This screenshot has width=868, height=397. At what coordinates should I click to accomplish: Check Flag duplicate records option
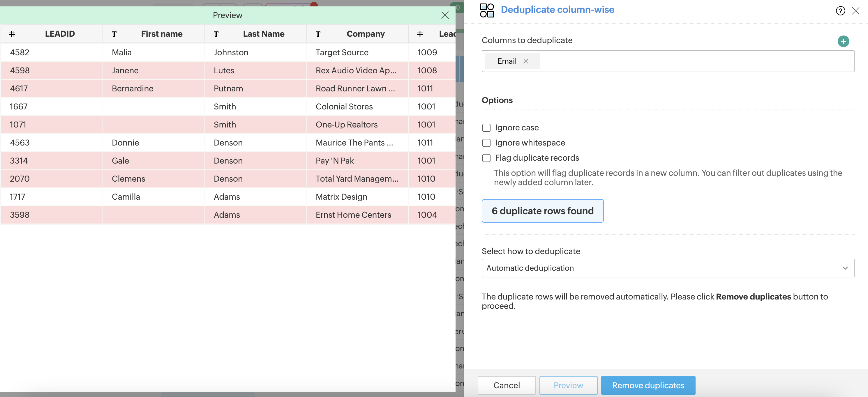coord(486,158)
